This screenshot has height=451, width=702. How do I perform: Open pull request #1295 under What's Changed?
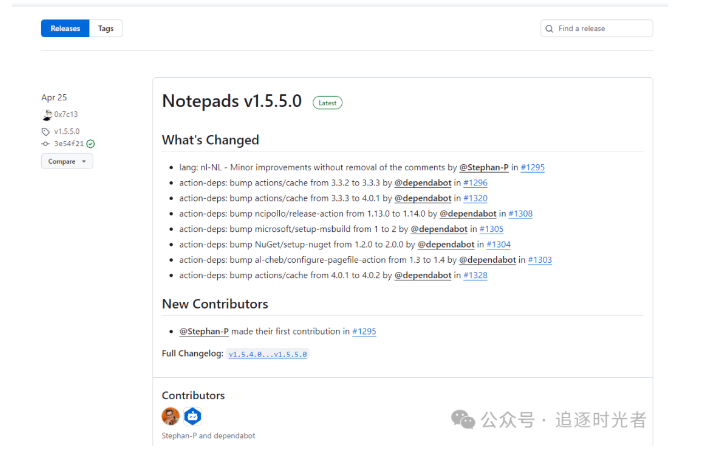pos(533,167)
